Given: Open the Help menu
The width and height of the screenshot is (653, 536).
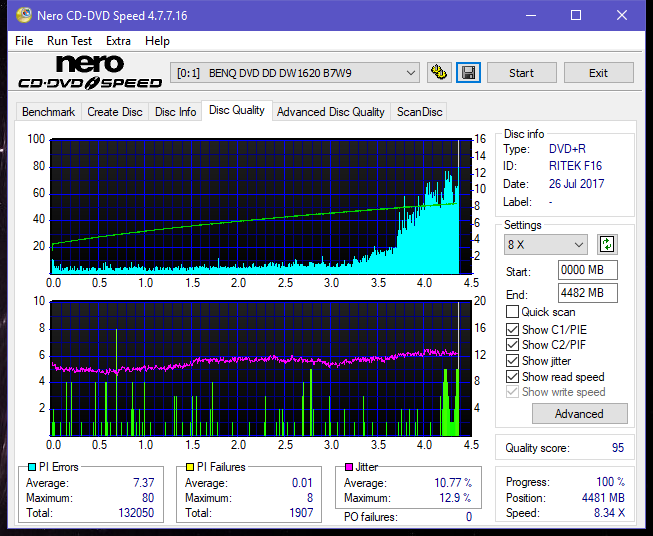Looking at the screenshot, I should pos(157,41).
